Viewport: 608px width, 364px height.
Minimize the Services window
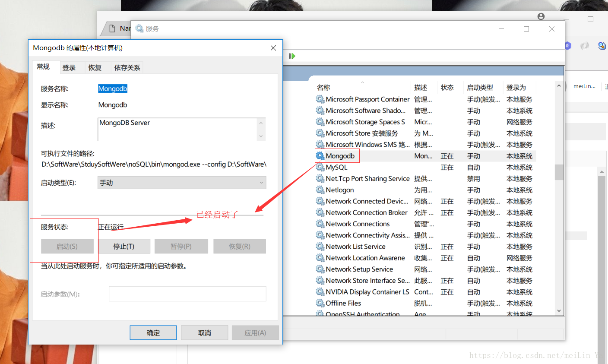(501, 29)
